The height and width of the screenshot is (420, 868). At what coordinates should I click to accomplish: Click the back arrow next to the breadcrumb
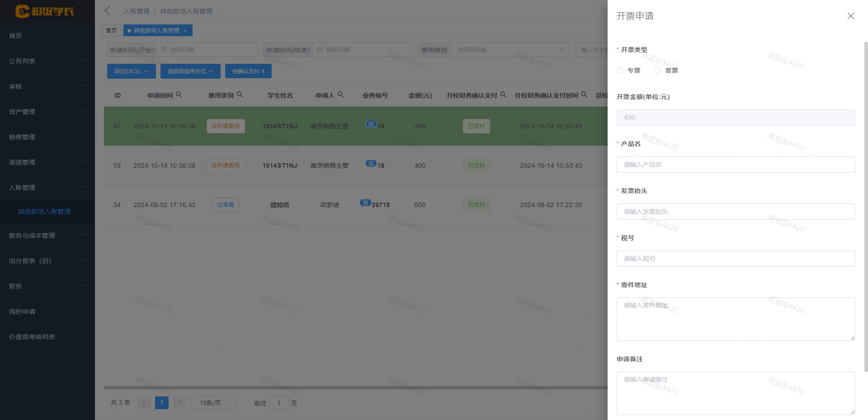107,11
